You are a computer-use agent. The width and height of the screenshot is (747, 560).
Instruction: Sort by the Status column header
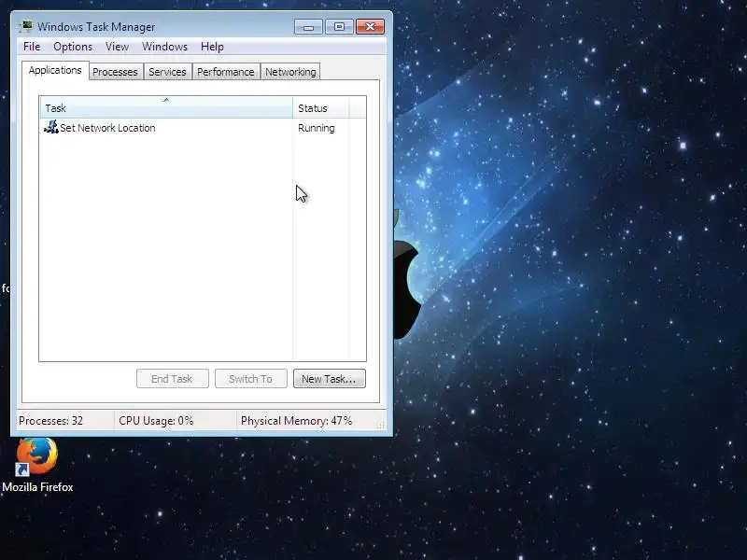[321, 108]
